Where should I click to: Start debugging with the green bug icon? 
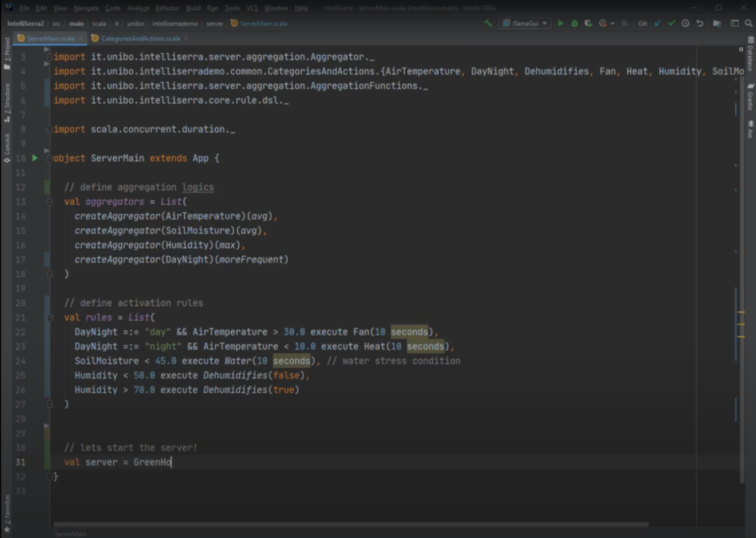574,23
